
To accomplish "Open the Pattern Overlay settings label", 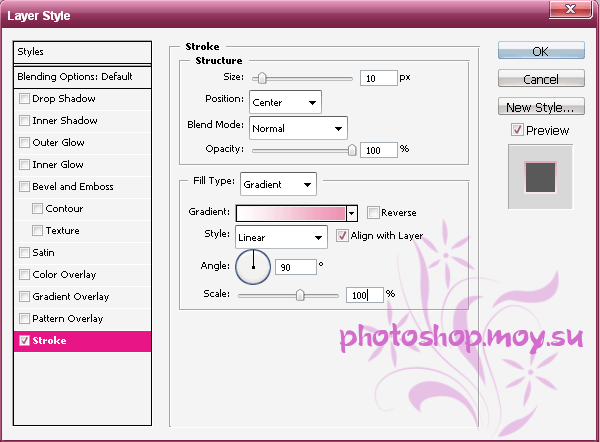I will coord(68,318).
